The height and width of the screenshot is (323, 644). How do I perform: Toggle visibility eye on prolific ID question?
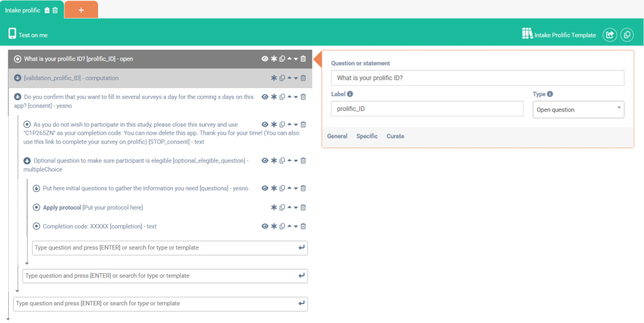[x=265, y=59]
